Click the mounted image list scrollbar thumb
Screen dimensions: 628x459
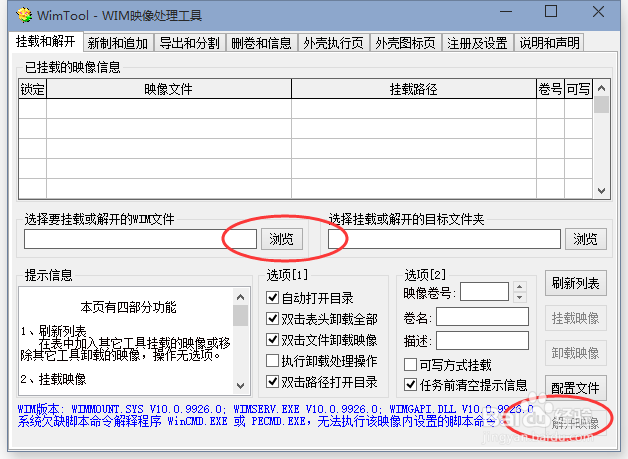pos(601,105)
